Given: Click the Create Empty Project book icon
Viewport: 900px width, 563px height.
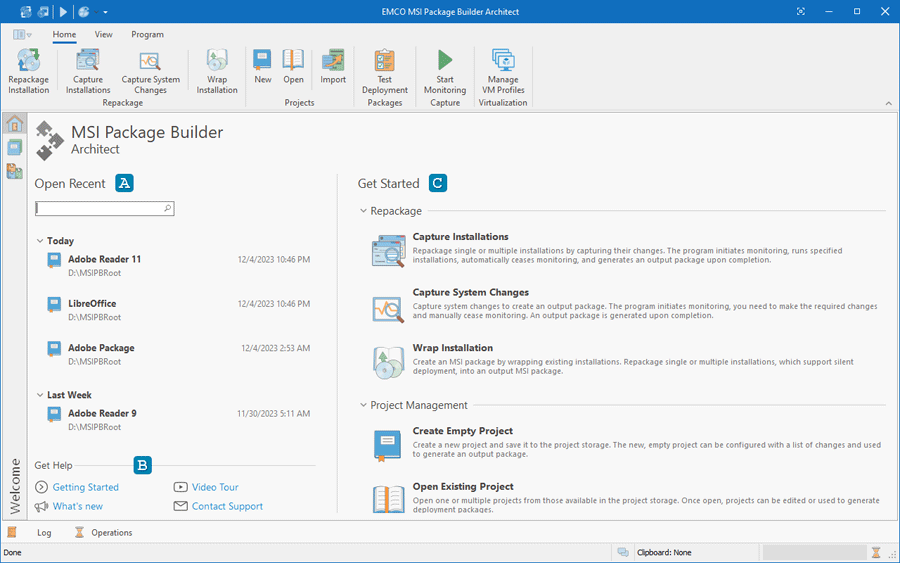Looking at the screenshot, I should coord(387,445).
